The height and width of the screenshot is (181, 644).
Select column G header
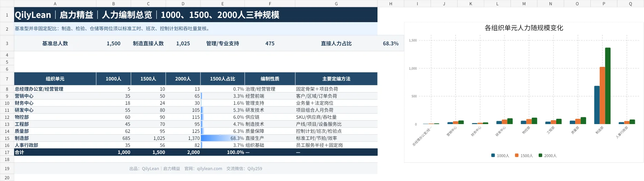pyautogui.click(x=336, y=4)
